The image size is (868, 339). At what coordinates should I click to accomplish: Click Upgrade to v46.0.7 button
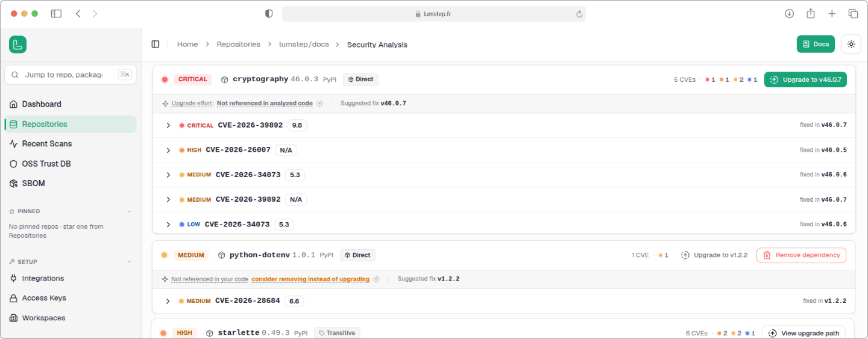(805, 79)
